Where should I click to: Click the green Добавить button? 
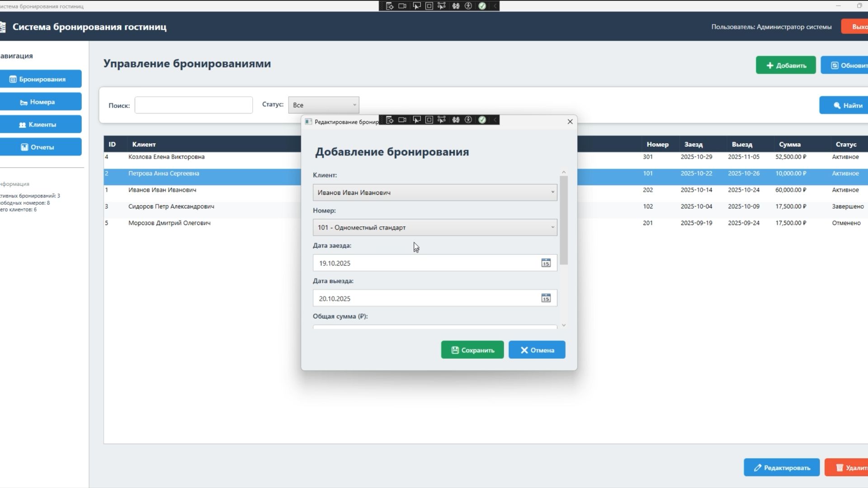point(785,66)
